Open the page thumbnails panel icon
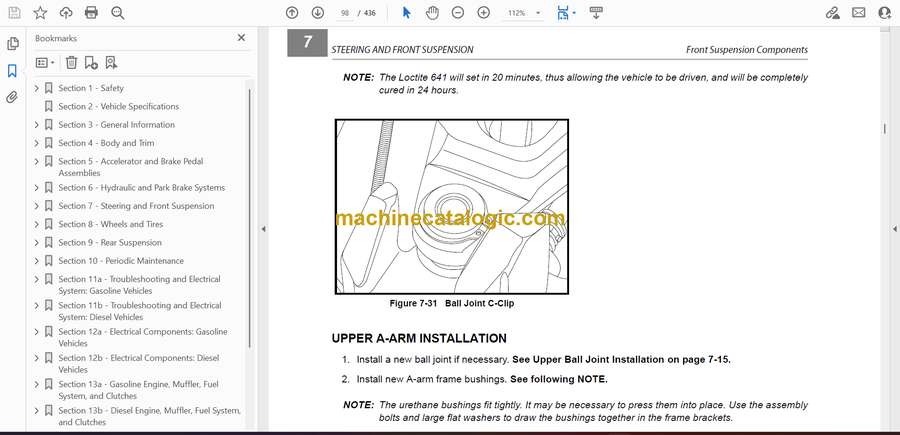The height and width of the screenshot is (435, 900). pyautogui.click(x=13, y=44)
